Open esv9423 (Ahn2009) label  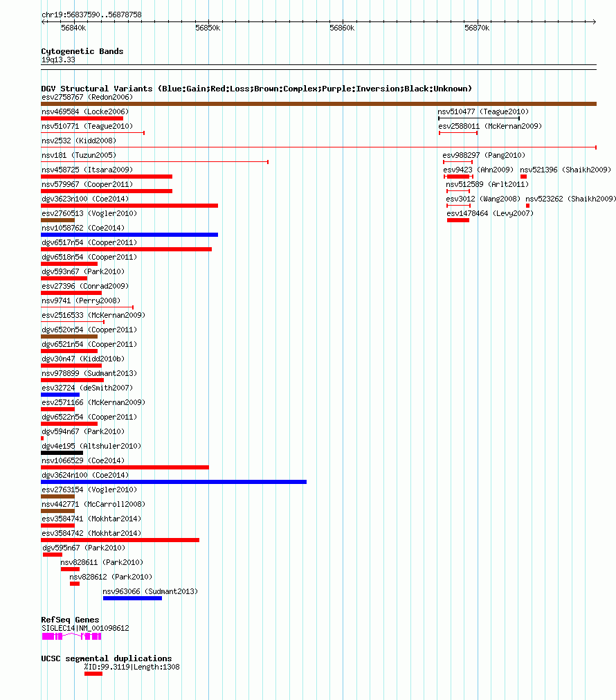pos(478,170)
